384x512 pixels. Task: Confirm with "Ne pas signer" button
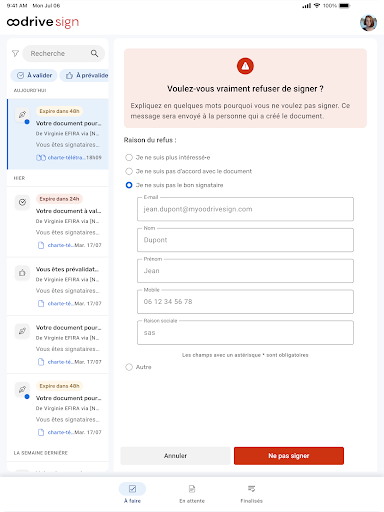click(x=289, y=456)
